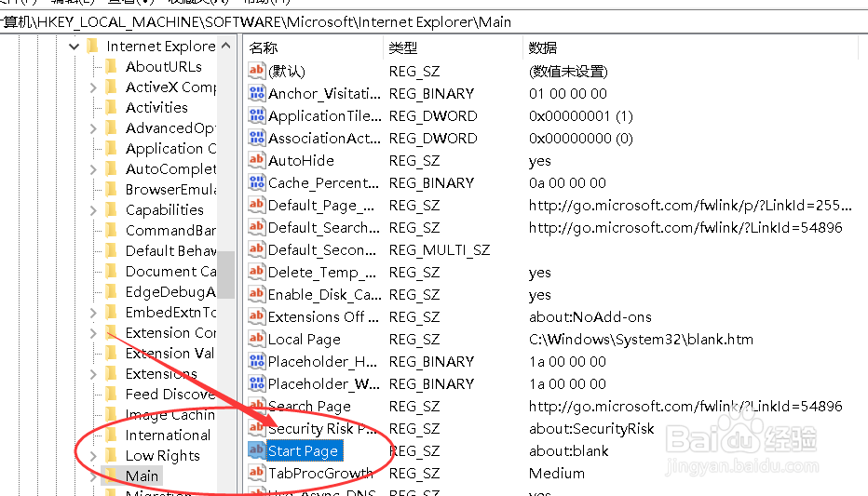Image resolution: width=868 pixels, height=496 pixels.
Task: Click the about:NoAdd-ons data cell
Action: [590, 316]
